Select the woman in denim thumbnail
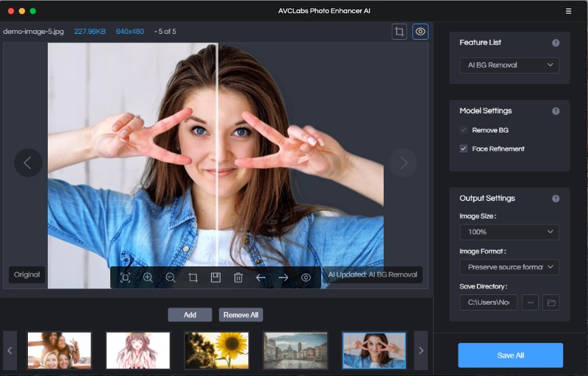The width and height of the screenshot is (588, 376). click(374, 350)
